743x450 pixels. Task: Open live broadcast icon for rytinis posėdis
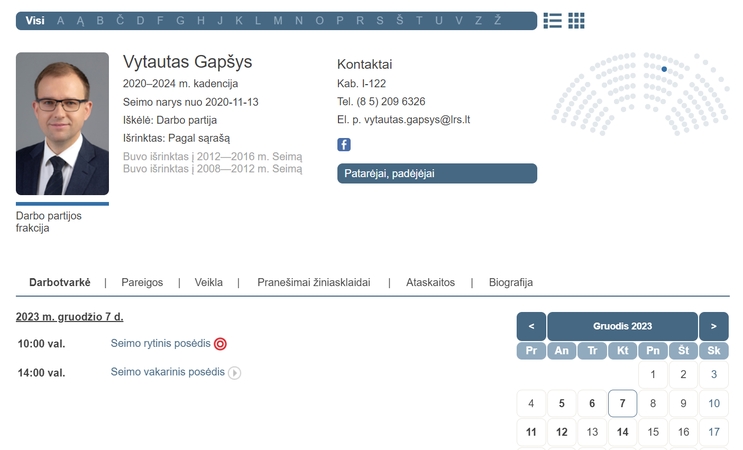pos(220,344)
